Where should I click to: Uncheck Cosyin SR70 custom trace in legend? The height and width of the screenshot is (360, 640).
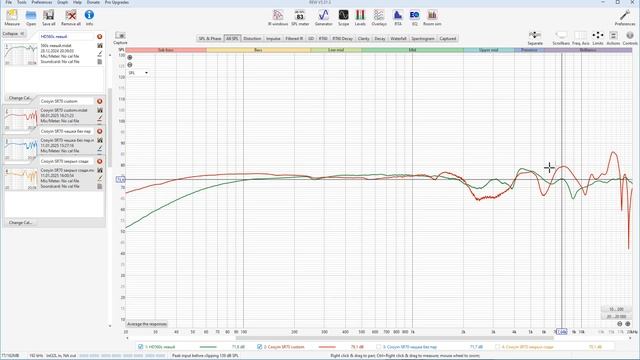pos(259,347)
